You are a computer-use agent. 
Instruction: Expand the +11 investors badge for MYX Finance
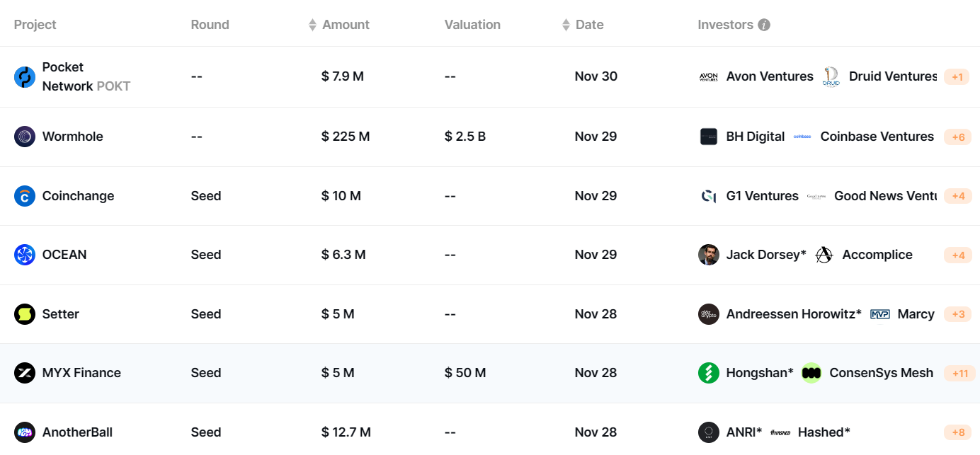pyautogui.click(x=959, y=373)
